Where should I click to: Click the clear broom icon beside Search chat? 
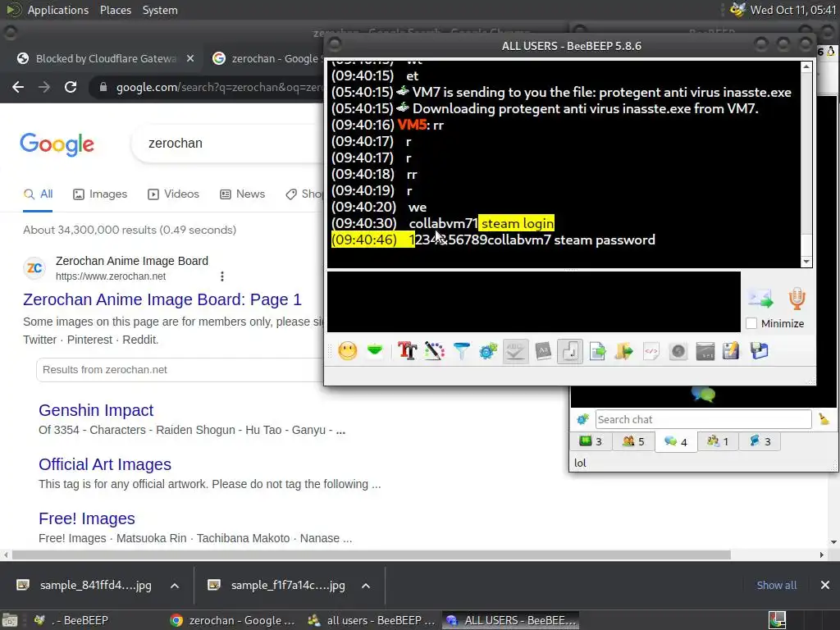(824, 419)
